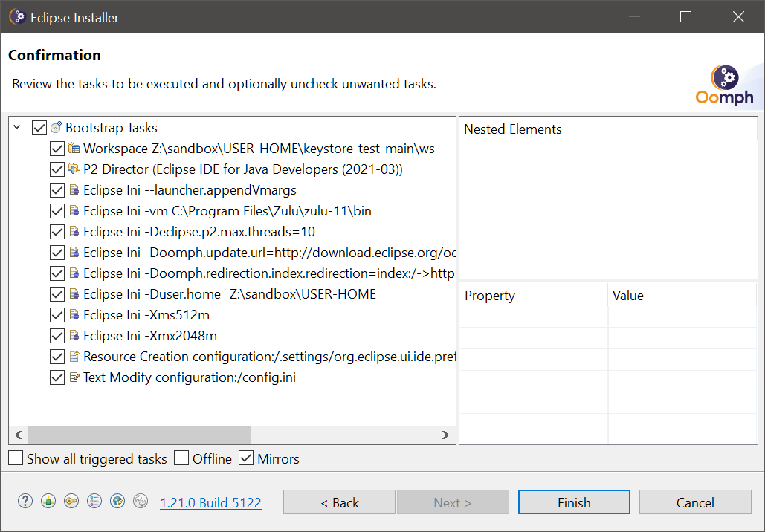Close the Eclipse Installer window
The width and height of the screenshot is (765, 532).
(x=739, y=16)
